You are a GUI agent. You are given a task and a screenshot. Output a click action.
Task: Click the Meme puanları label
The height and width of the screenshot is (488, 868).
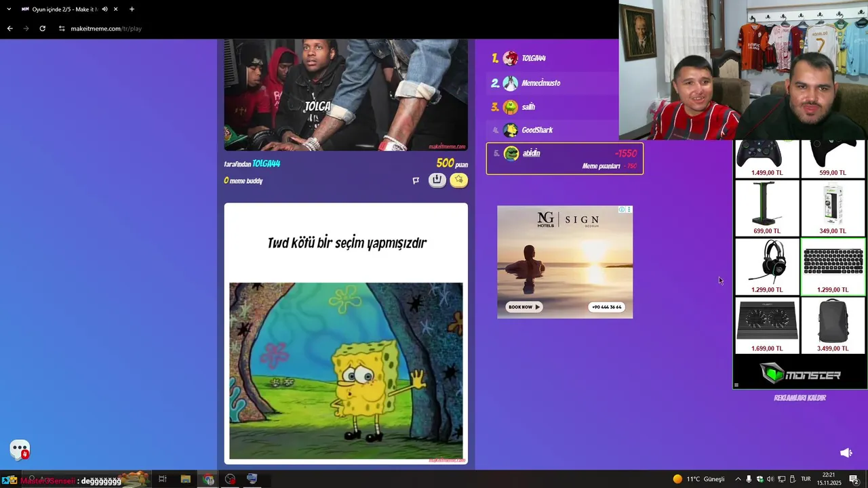(601, 166)
